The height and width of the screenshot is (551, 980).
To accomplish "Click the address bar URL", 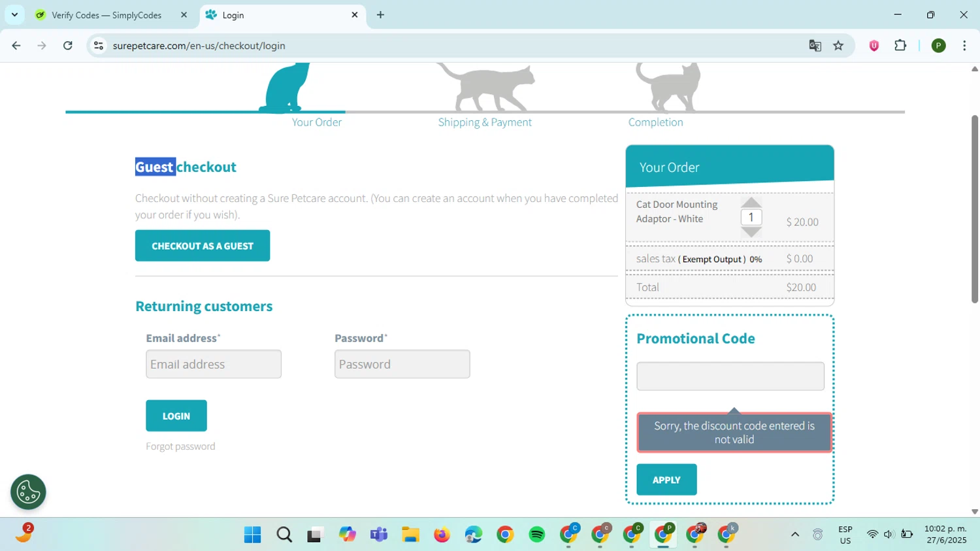I will 199,46.
